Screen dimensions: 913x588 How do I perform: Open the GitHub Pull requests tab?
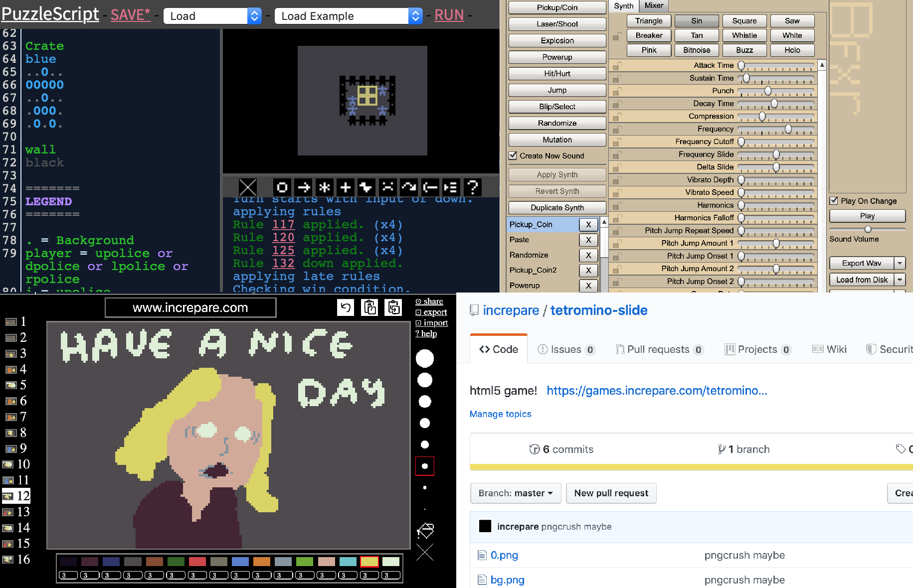click(x=659, y=349)
